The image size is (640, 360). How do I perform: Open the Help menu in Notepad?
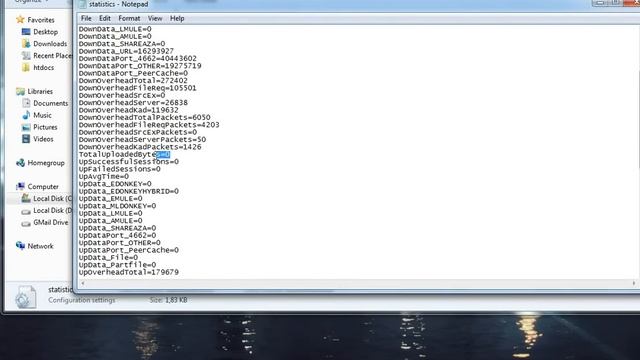177,18
